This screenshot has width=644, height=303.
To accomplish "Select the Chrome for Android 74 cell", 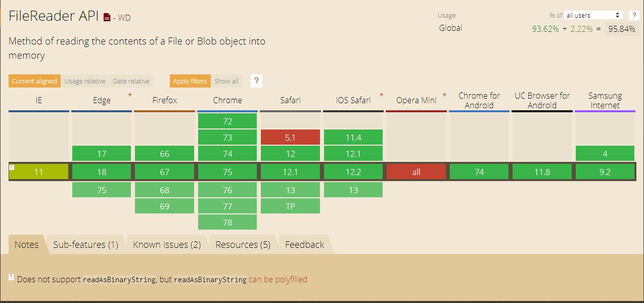I will click(479, 172).
